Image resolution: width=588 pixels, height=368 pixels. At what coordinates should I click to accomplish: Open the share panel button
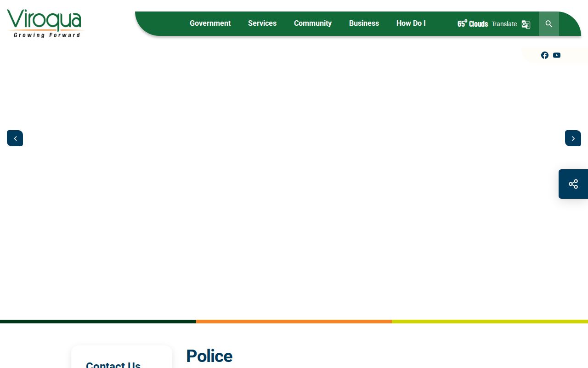[573, 184]
